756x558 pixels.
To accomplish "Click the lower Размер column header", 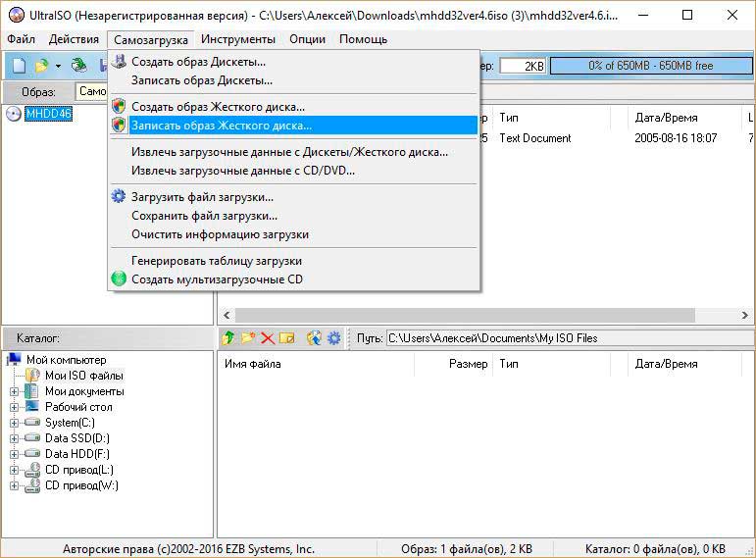I will 453,364.
